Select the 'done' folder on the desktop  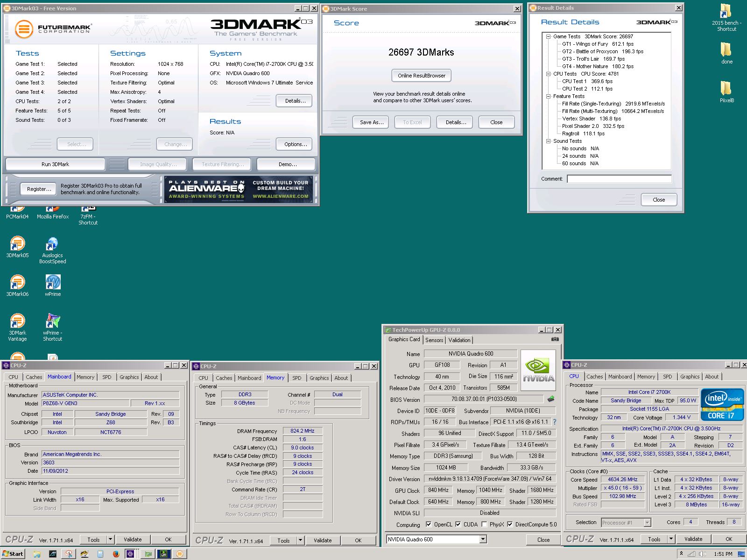[726, 53]
